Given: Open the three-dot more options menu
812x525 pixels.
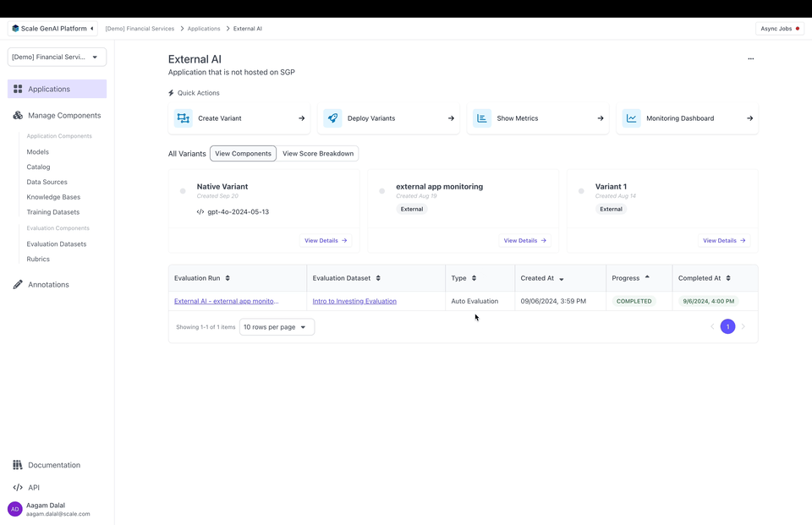Looking at the screenshot, I should pyautogui.click(x=751, y=58).
